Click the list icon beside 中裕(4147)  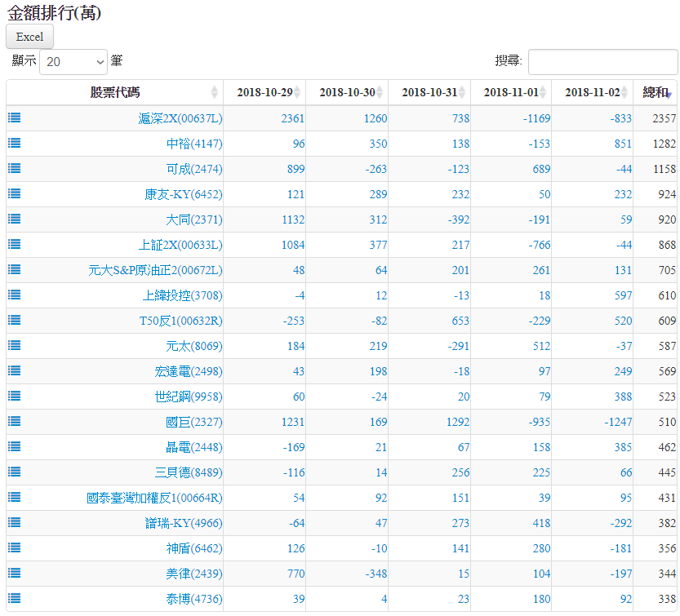(x=15, y=143)
